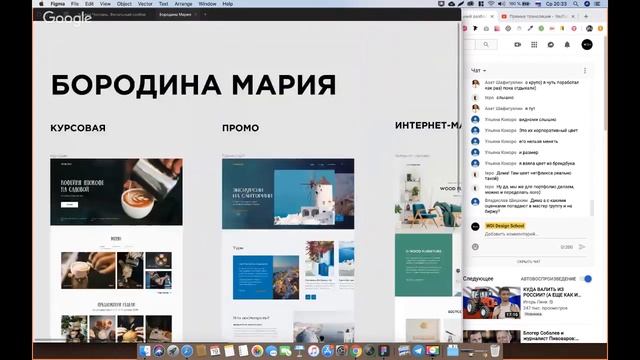Open Calendar app in the Dock
The height and width of the screenshot is (360, 640).
tap(215, 351)
